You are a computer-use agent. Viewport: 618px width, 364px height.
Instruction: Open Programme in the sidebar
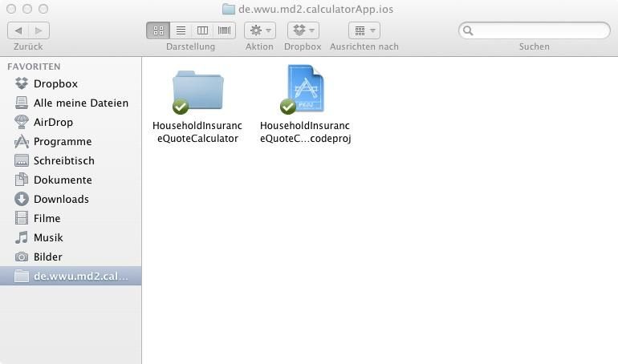(x=71, y=141)
